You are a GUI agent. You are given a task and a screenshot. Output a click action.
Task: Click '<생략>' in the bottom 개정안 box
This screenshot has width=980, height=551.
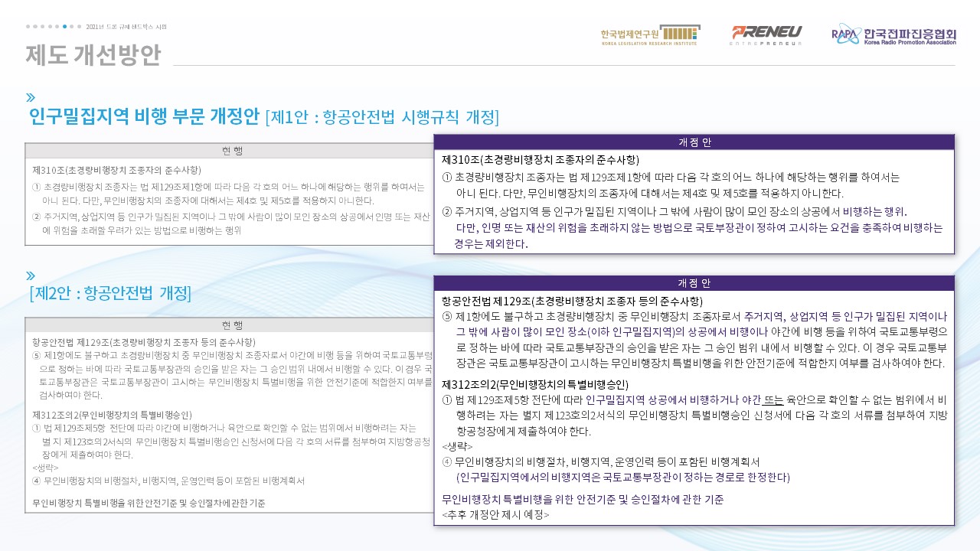[457, 446]
